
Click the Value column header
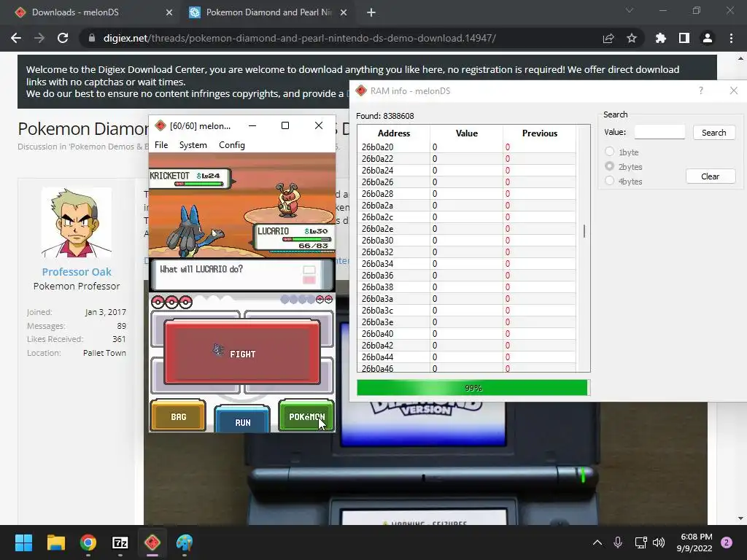[x=466, y=133]
